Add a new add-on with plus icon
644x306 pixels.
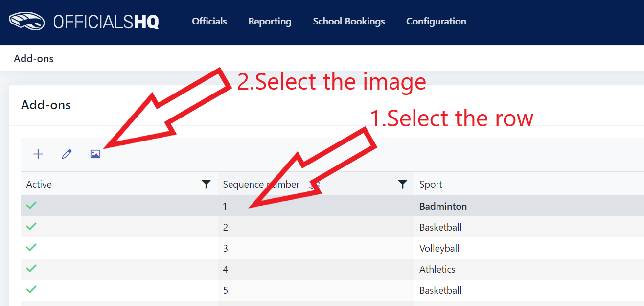(38, 154)
